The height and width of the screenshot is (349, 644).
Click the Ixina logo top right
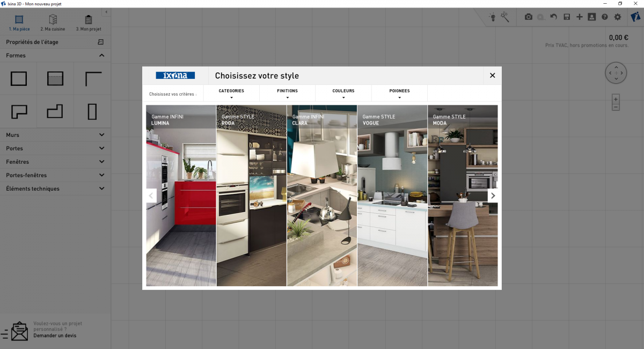click(635, 17)
